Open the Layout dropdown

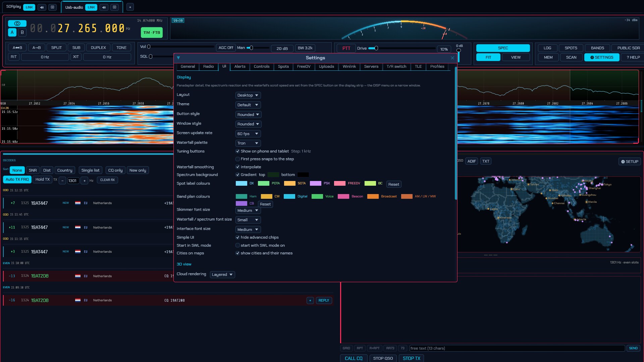tap(248, 96)
